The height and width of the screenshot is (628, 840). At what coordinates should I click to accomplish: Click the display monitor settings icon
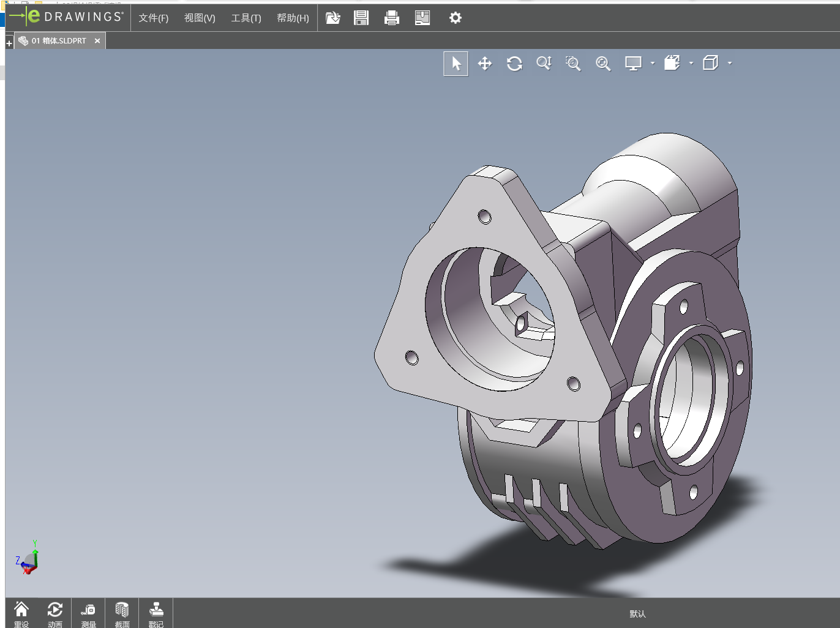click(633, 64)
